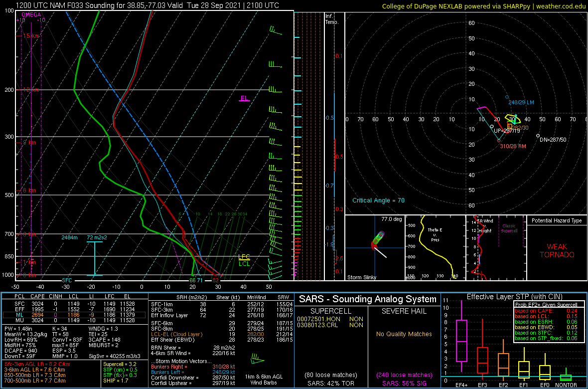Select the Corfidi upshear marker UP=297/19

tap(492, 126)
